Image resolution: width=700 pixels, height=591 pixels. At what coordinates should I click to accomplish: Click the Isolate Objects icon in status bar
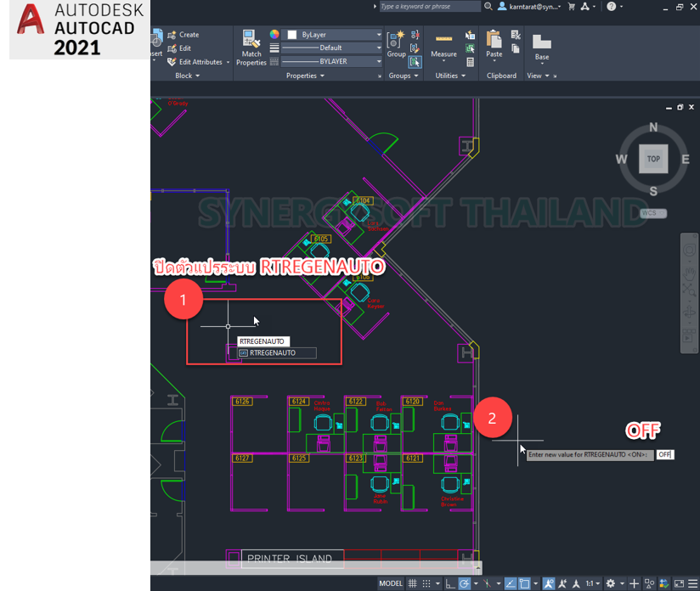pos(648,583)
